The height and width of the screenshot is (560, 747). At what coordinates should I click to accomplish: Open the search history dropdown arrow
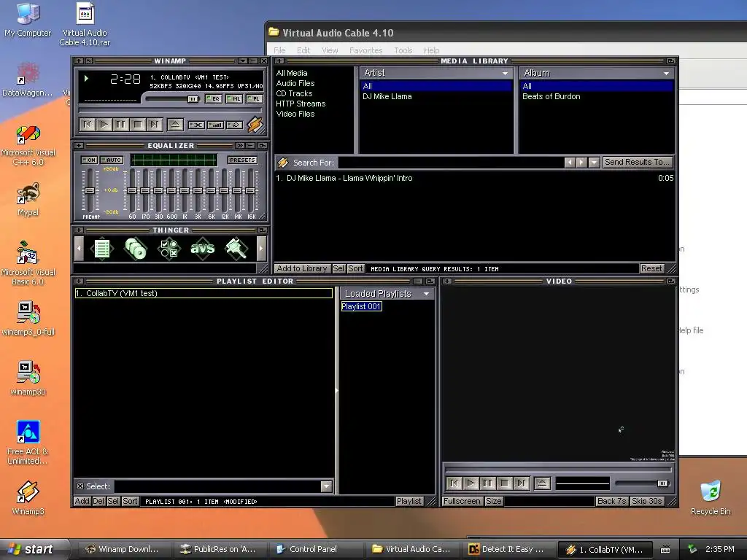coord(594,163)
